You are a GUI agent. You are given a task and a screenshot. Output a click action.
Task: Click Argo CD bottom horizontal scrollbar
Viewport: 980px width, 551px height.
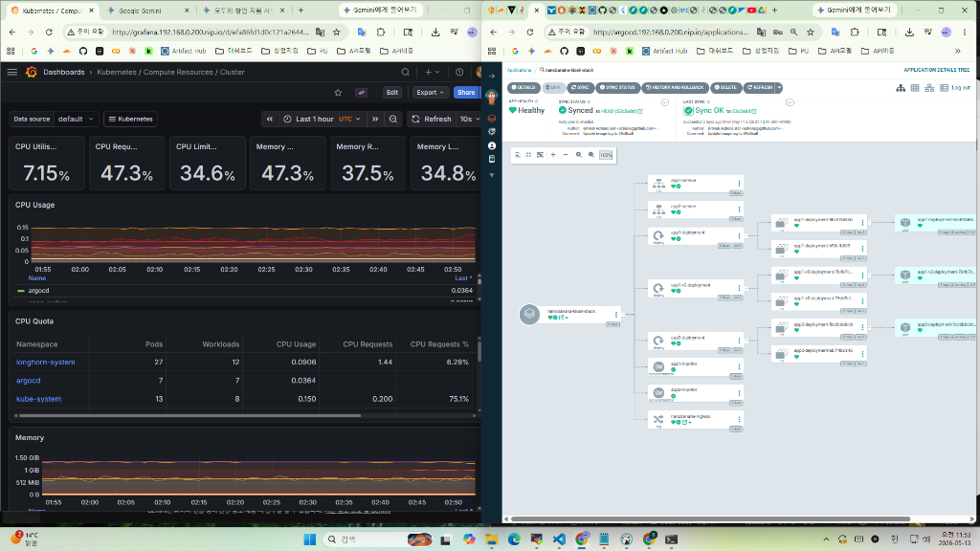coord(710,518)
